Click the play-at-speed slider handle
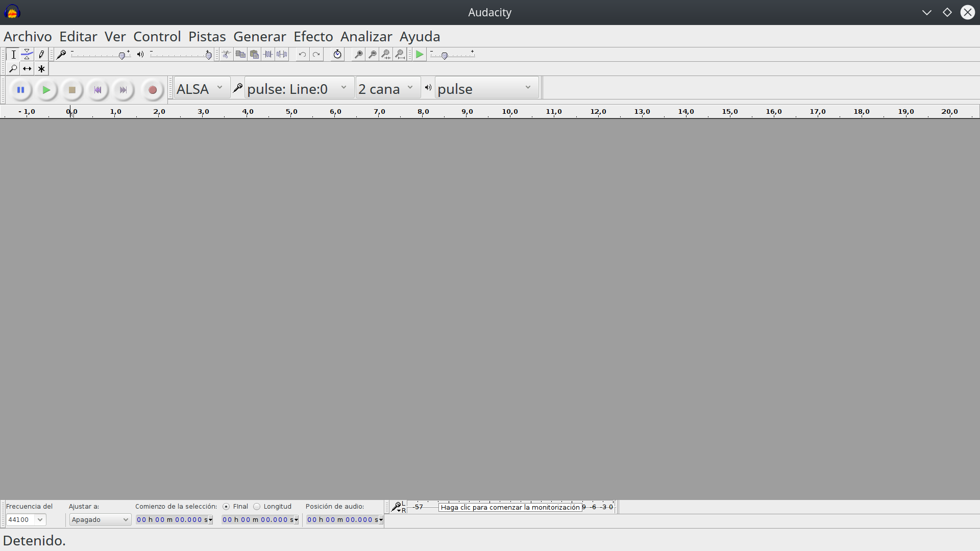Image resolution: width=980 pixels, height=551 pixels. 445,56
